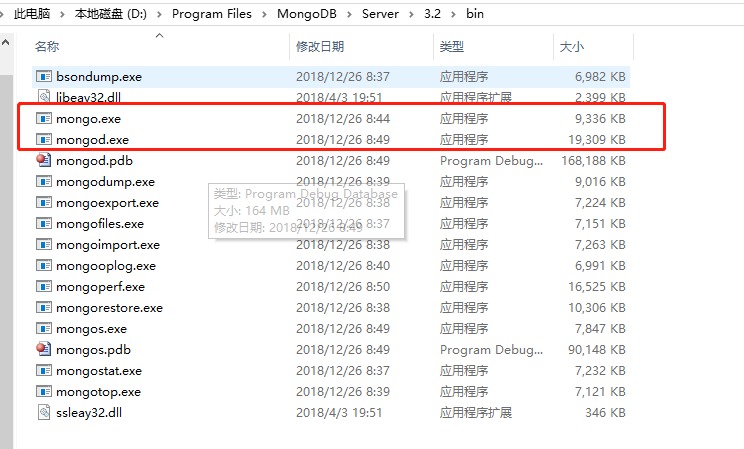Screen dimensions: 744x449
Task: Open breadcrumb dropdown after Program Files
Action: pos(264,14)
